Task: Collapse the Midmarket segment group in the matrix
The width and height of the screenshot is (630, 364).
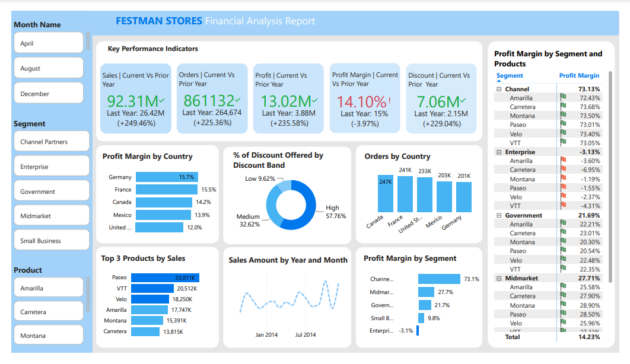Action: click(499, 278)
